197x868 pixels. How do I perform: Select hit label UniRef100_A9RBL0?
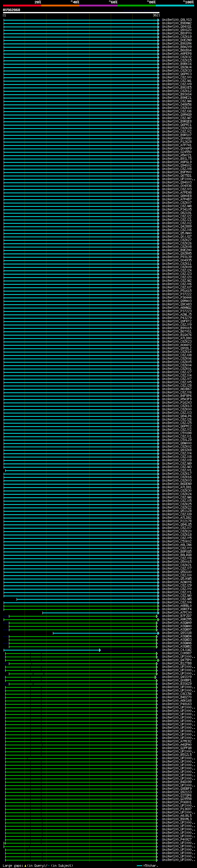click(177, 606)
